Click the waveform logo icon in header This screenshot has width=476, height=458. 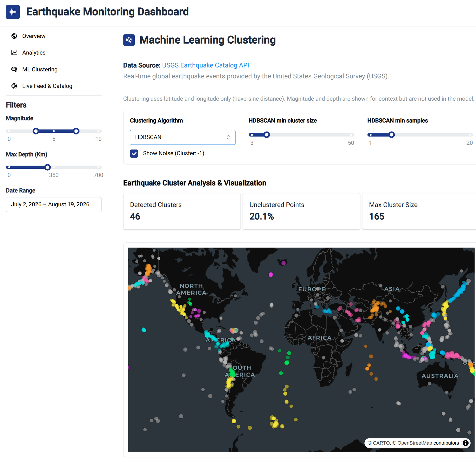(13, 12)
